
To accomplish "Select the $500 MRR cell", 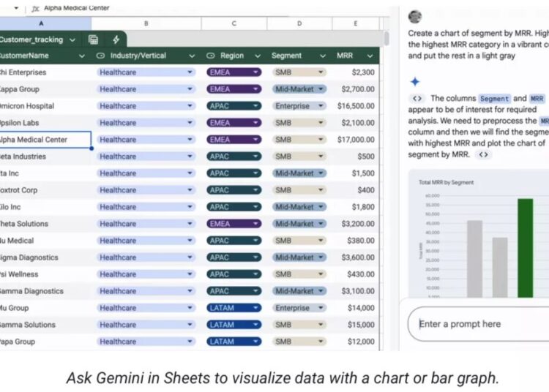I will click(x=355, y=157).
